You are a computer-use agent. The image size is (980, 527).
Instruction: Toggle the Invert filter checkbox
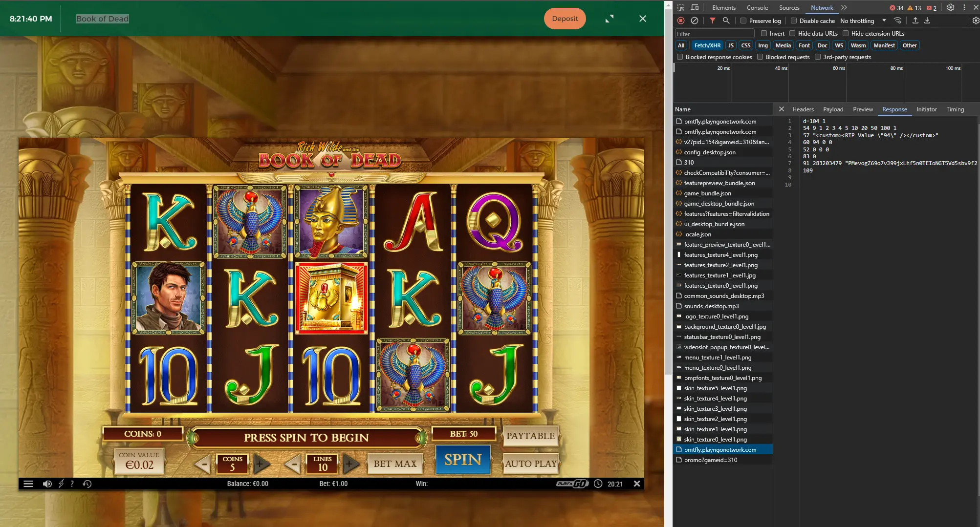pos(764,33)
